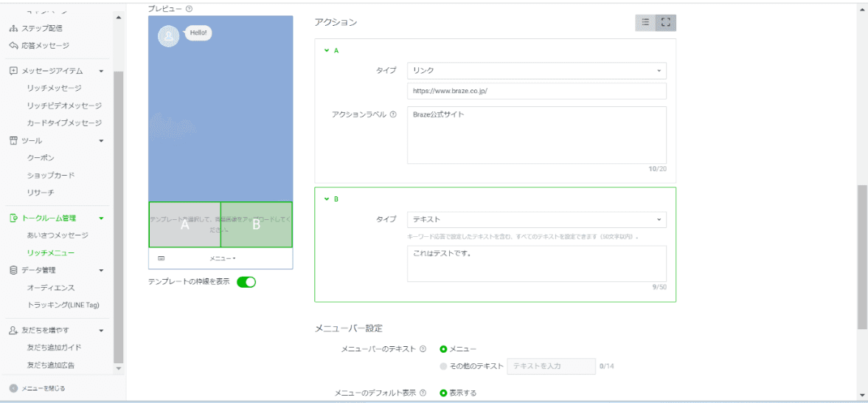Open あいさつメッセージ in sidebar
This screenshot has width=868, height=403.
tap(58, 235)
